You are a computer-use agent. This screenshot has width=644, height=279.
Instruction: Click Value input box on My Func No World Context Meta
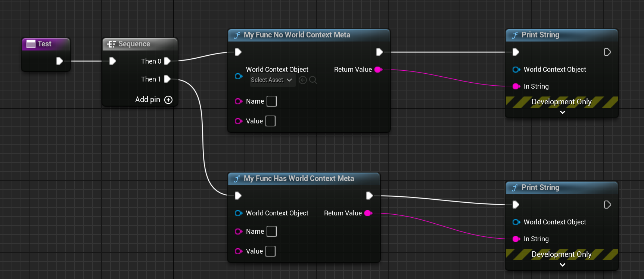(x=270, y=121)
